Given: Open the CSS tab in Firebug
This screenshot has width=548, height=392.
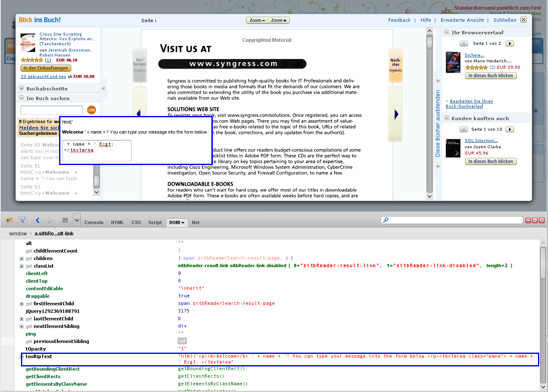Looking at the screenshot, I should 136,222.
